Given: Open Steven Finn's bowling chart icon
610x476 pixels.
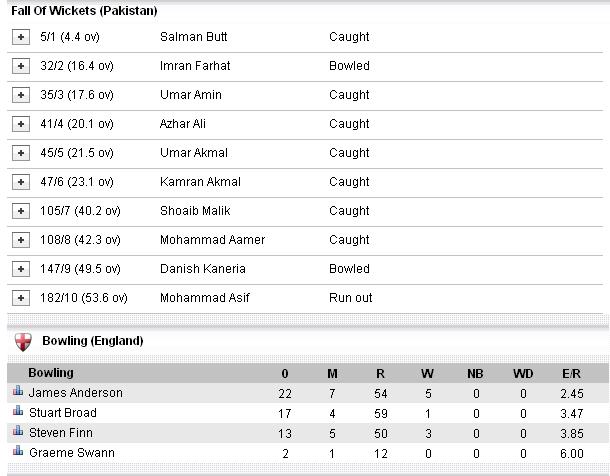Looking at the screenshot, I should coord(18,430).
